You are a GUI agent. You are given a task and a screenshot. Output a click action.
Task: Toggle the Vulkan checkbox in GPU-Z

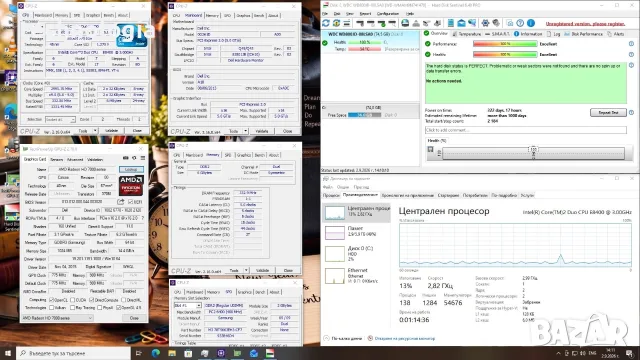[51, 307]
